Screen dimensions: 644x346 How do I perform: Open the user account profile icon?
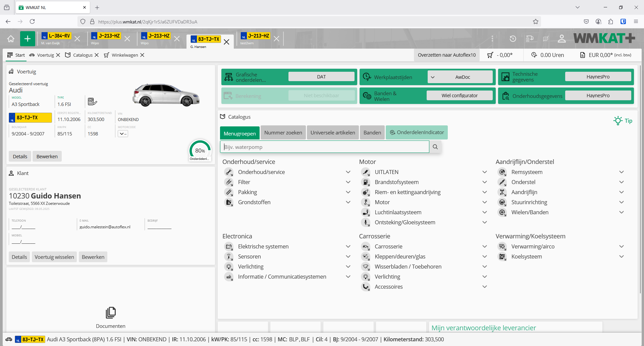[561, 39]
